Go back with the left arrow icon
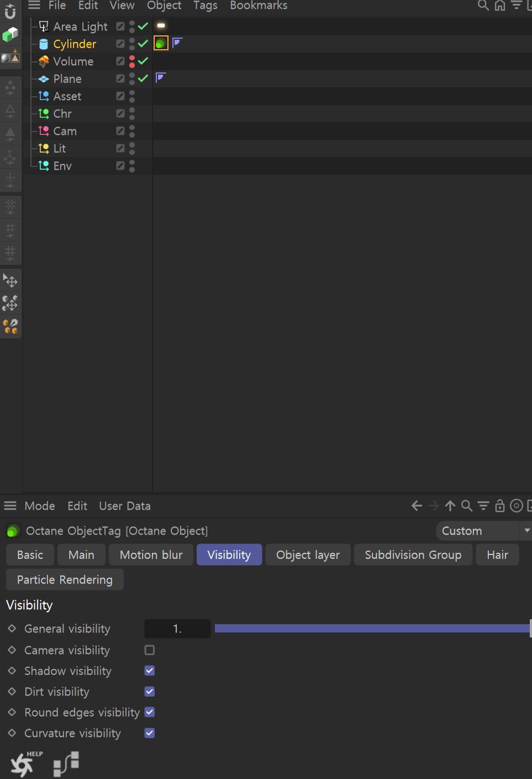This screenshot has width=532, height=779. (417, 506)
